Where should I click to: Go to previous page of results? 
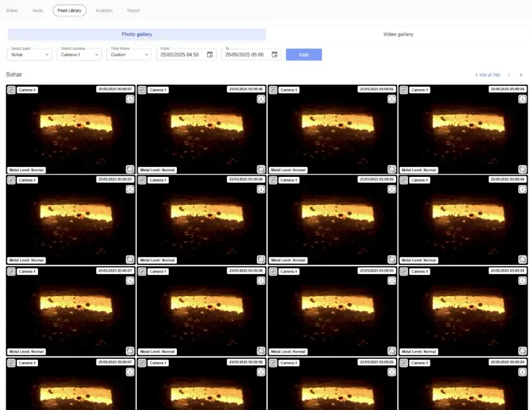[x=509, y=75]
